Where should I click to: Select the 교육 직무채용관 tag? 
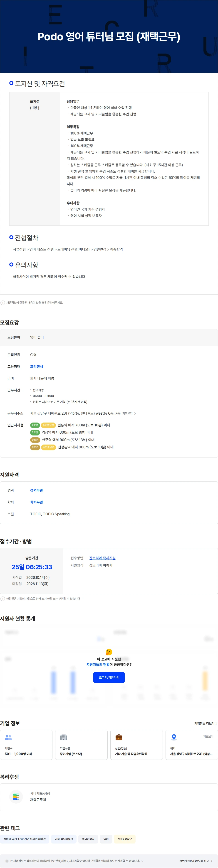[x=64, y=839]
